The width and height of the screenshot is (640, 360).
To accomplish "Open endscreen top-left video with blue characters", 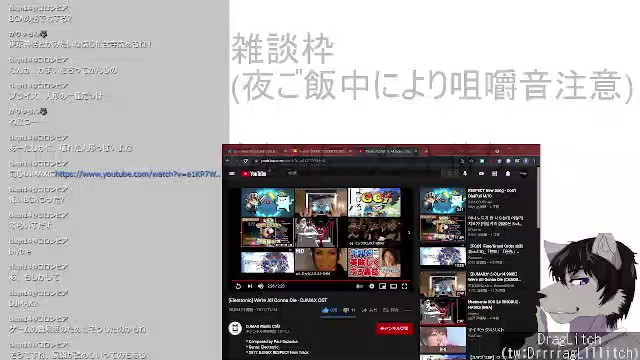I will [x=268, y=202].
